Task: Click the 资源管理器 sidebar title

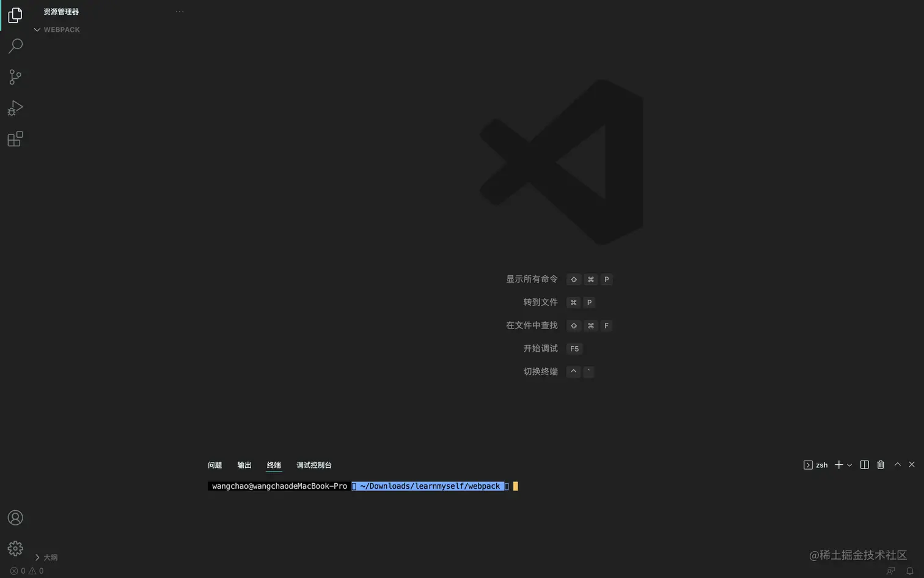Action: (61, 12)
